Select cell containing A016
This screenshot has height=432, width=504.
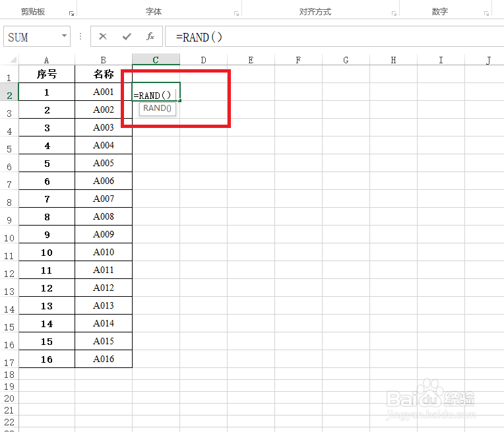click(104, 359)
